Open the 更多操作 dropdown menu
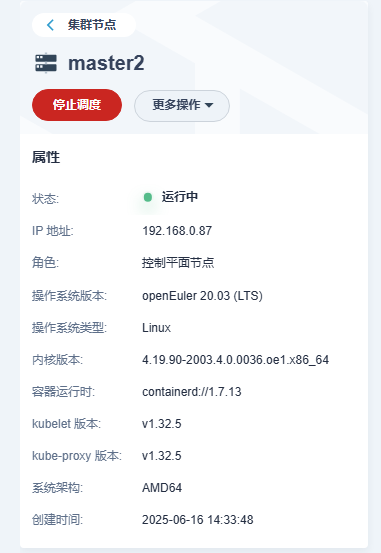The height and width of the screenshot is (553, 381). coord(182,106)
